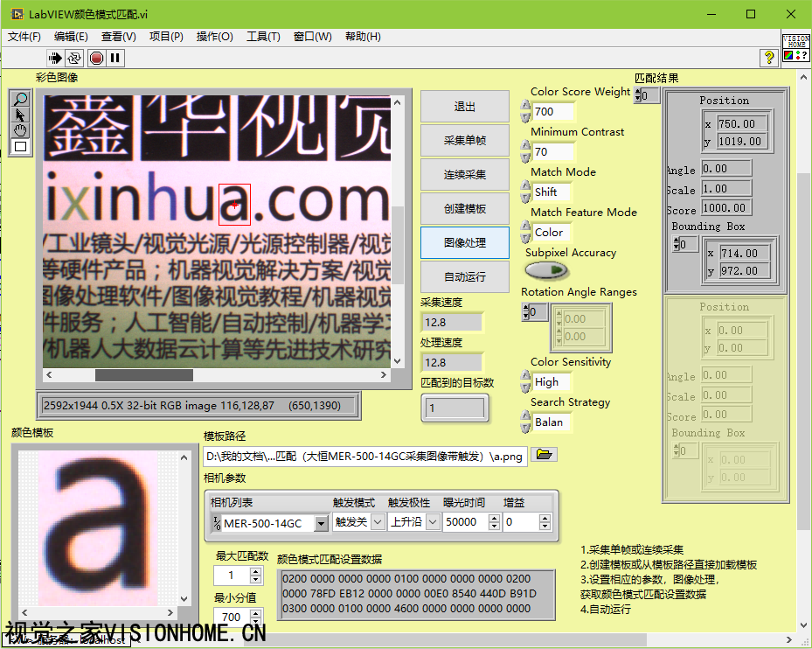Select the hand Pan image tool
Screen dimensions: 812x649
click(x=20, y=130)
